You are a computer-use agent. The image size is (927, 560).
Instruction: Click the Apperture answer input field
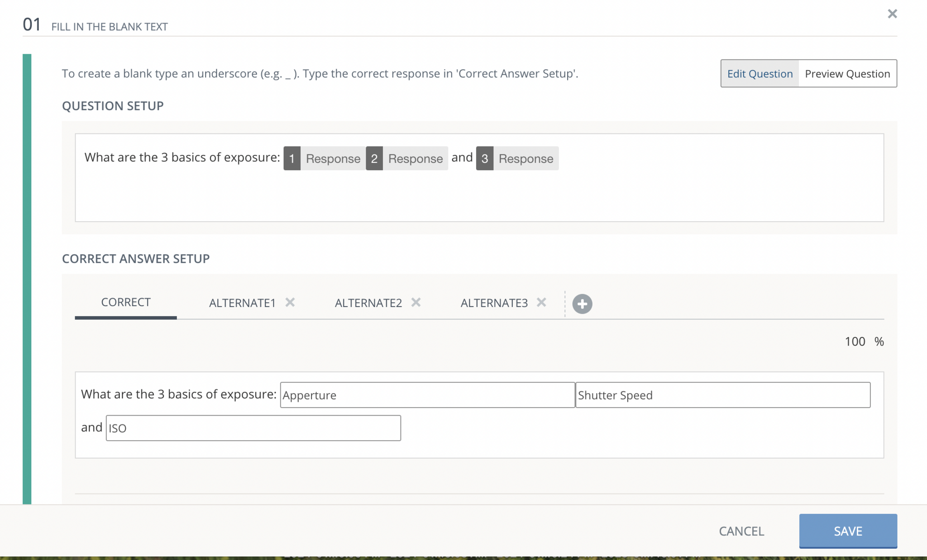[x=427, y=395]
